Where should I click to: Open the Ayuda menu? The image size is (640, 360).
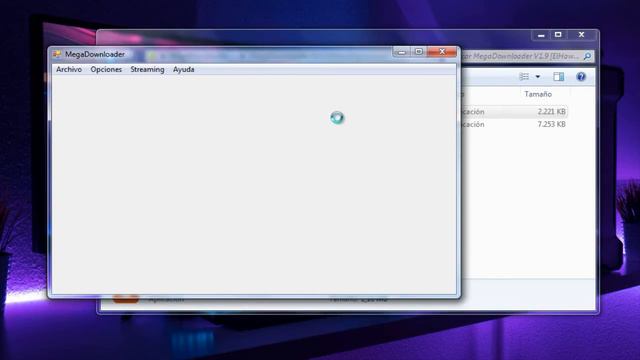pos(184,69)
